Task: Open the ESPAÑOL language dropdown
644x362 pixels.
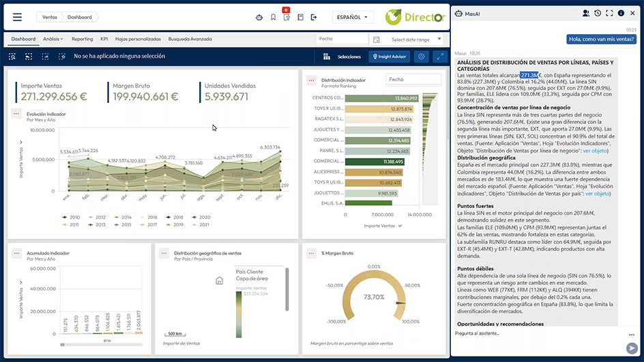Action: click(x=353, y=17)
